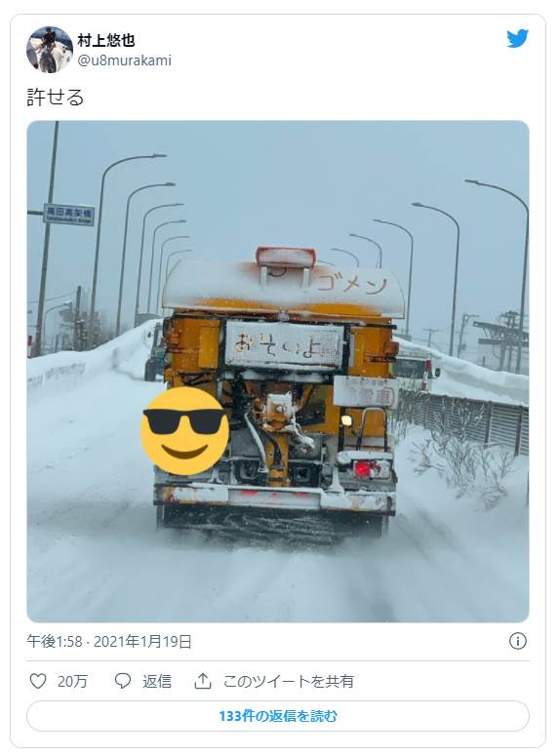Screen dimensions: 558x756
Task: Click the blue road sign in photo
Action: pyautogui.click(x=69, y=215)
